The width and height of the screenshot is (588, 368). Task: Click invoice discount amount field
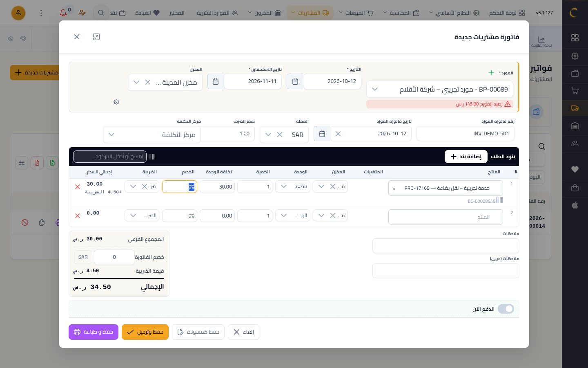pyautogui.click(x=114, y=257)
